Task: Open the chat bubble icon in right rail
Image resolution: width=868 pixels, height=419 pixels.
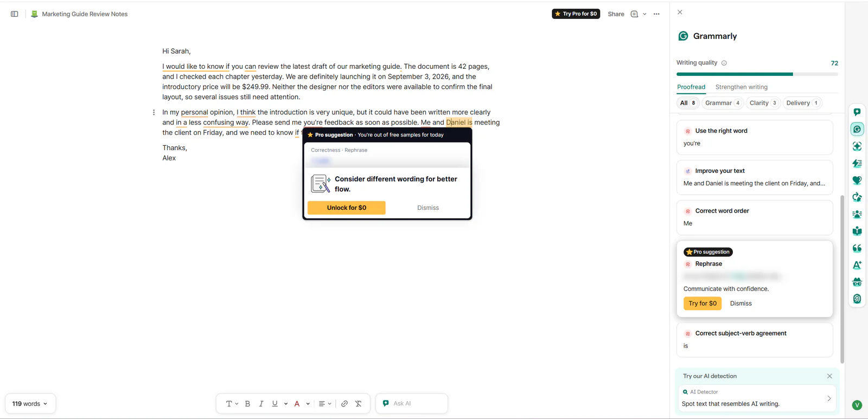Action: tap(857, 112)
